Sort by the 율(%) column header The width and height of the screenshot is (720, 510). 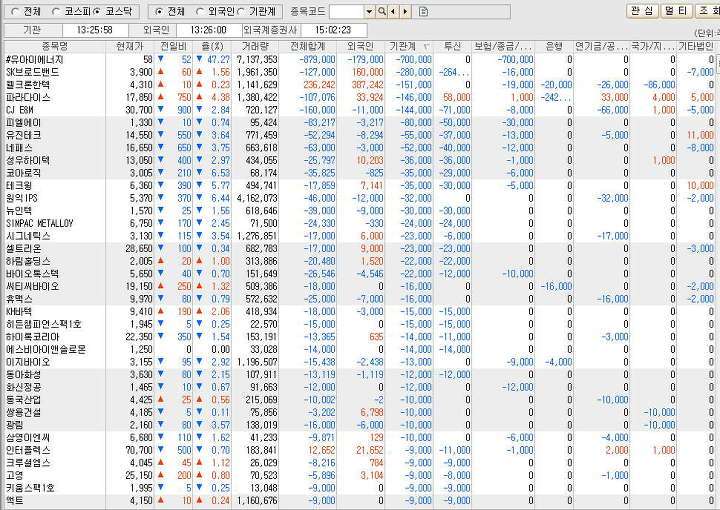(212, 46)
